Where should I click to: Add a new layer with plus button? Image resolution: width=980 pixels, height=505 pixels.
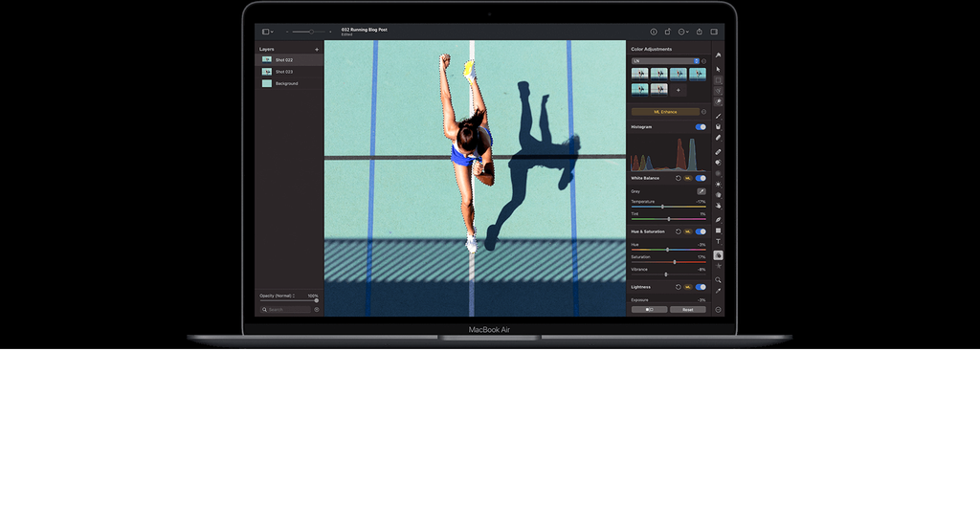point(317,50)
